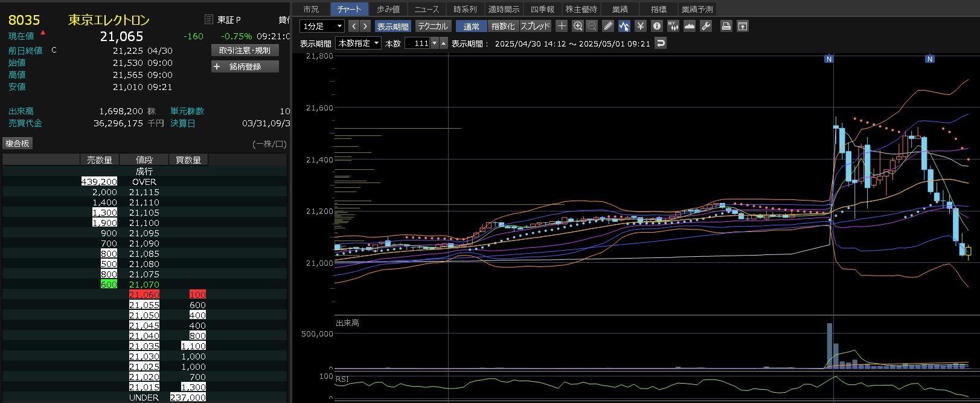Viewport: 980px width, 403px height.
Task: Select スプレッド chart mode
Action: pyautogui.click(x=535, y=27)
